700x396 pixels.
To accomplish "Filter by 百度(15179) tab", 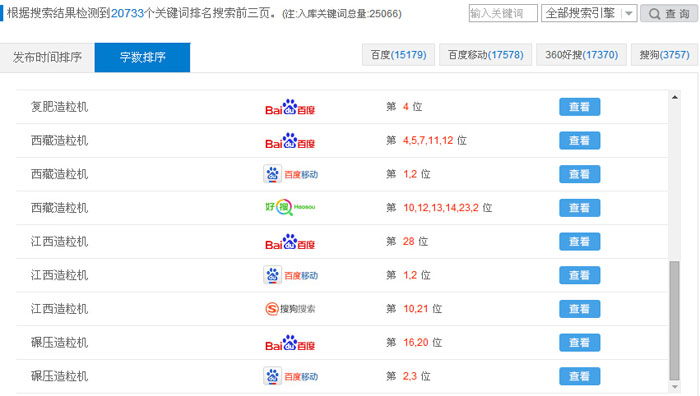I will point(399,54).
